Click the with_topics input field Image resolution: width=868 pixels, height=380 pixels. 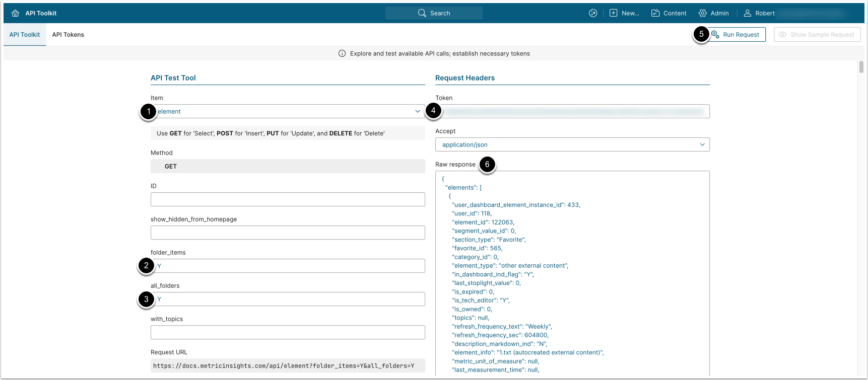(288, 332)
